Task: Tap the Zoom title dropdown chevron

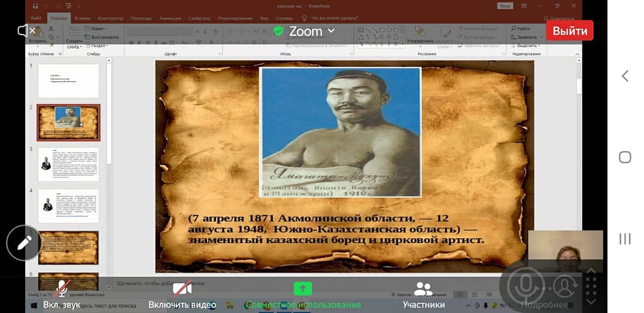Action: [x=331, y=31]
